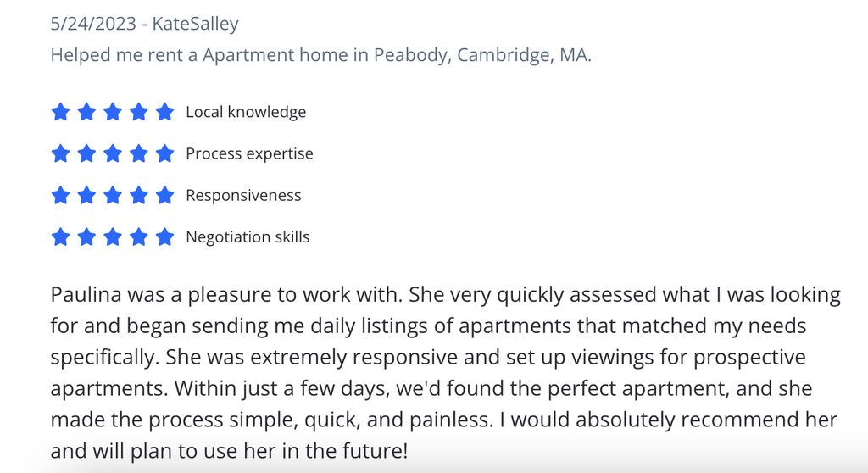This screenshot has width=868, height=473.
Task: Click the review text starting with Paulina
Action: [x=446, y=372]
